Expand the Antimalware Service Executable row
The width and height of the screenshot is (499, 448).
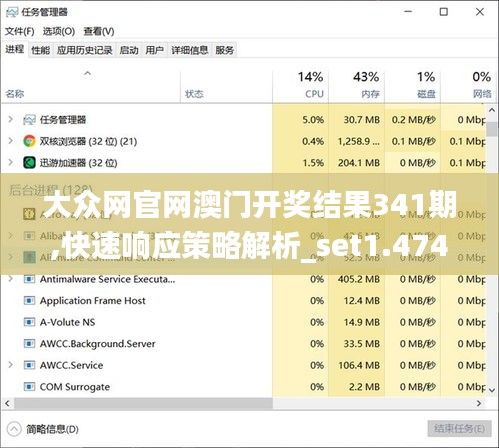click(x=11, y=279)
